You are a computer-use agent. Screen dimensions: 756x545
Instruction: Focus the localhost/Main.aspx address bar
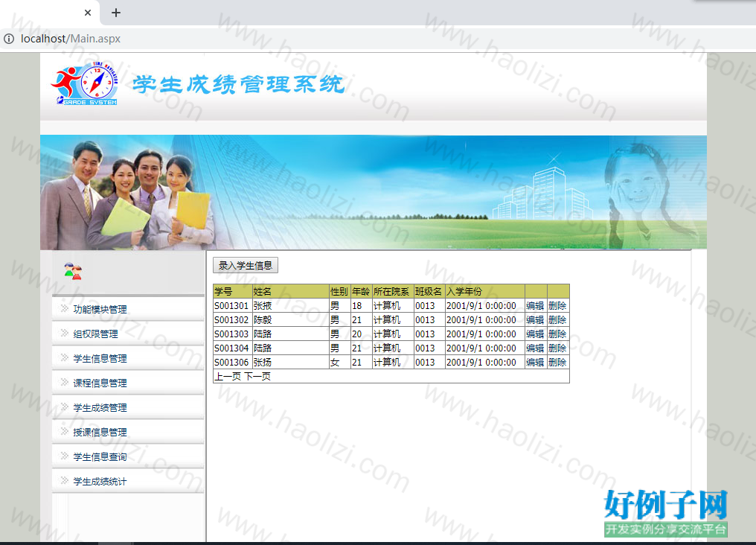click(71, 39)
